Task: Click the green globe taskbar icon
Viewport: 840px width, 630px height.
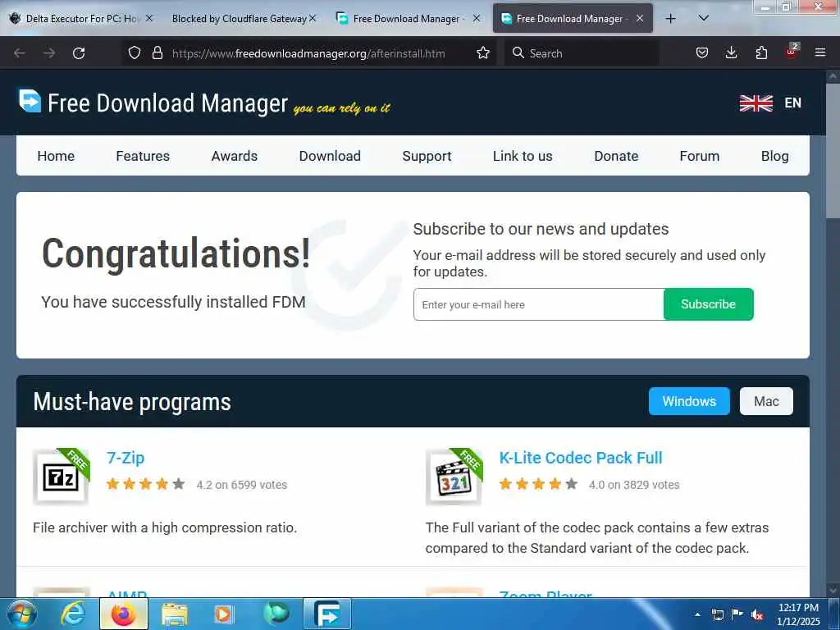Action: point(276,614)
